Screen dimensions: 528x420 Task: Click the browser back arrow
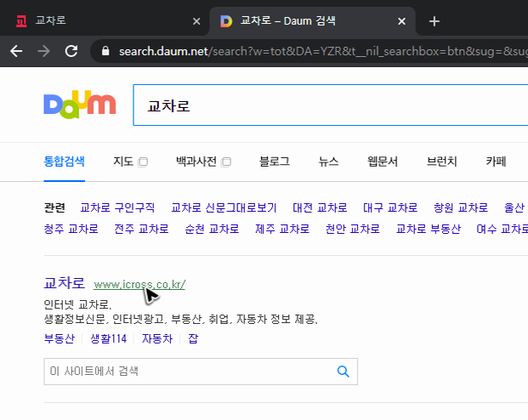pyautogui.click(x=16, y=51)
